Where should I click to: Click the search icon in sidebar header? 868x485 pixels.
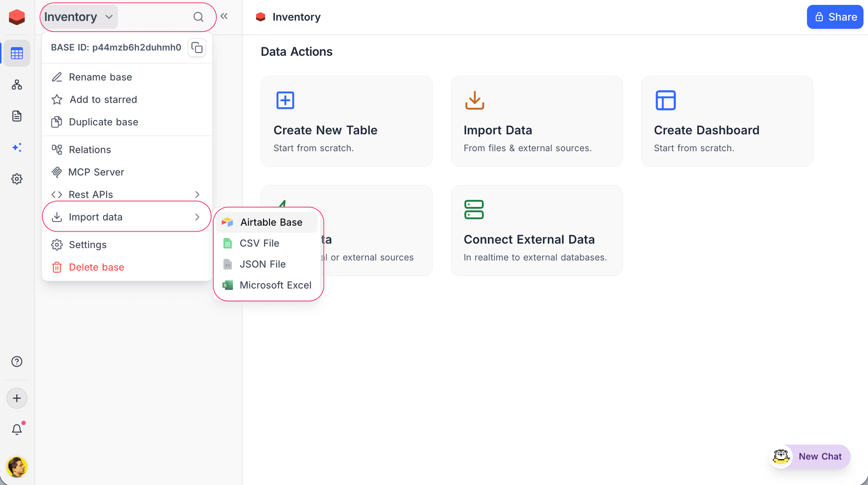tap(198, 17)
